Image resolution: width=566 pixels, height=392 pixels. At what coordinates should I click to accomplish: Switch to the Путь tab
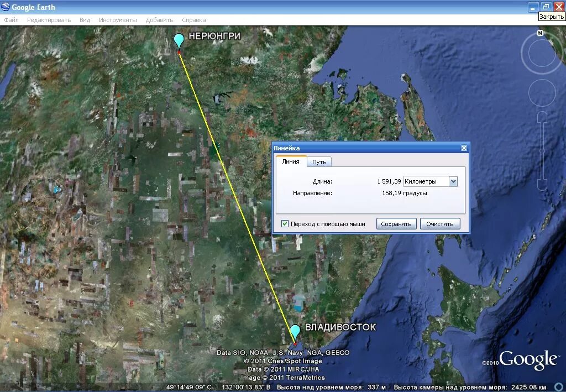(319, 162)
